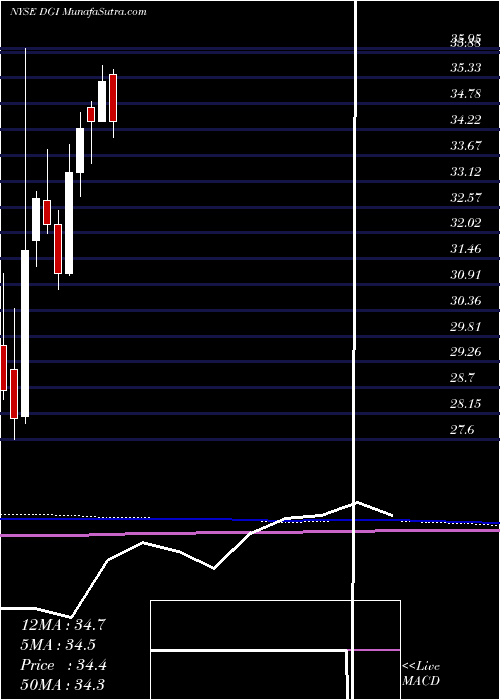Click the NYSE DGI MunafaSutra.com title
500x700 pixels.
point(78,11)
